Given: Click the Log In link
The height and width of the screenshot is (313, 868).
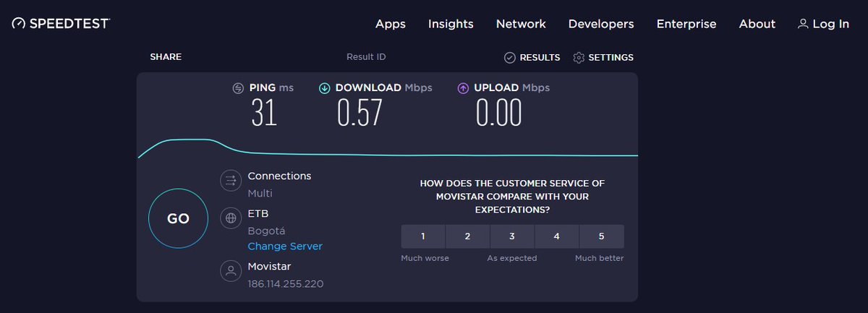Looking at the screenshot, I should tap(830, 24).
